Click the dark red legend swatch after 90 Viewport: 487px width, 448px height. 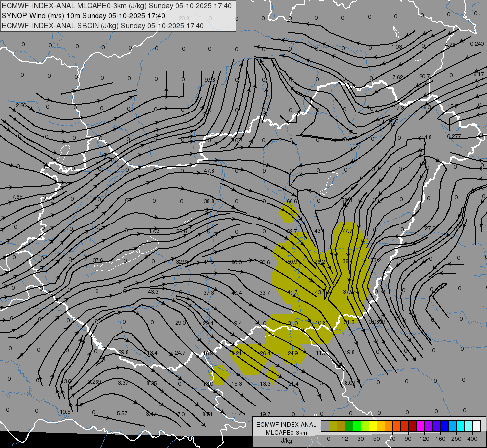click(413, 426)
